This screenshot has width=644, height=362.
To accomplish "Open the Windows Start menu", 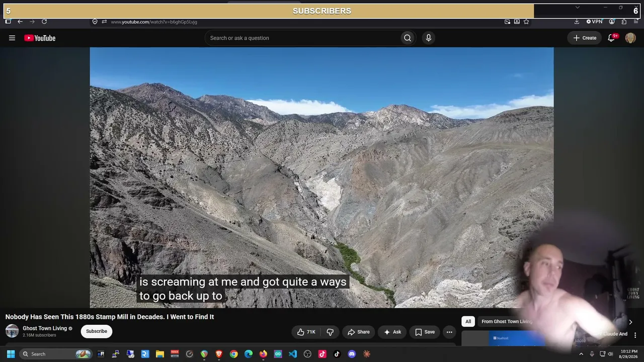I will [x=11, y=354].
